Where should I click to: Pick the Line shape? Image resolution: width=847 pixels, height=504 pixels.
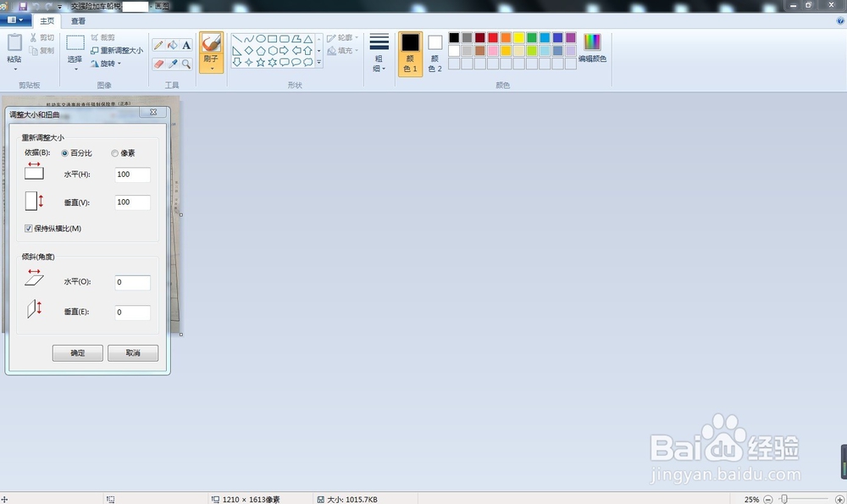pos(236,39)
